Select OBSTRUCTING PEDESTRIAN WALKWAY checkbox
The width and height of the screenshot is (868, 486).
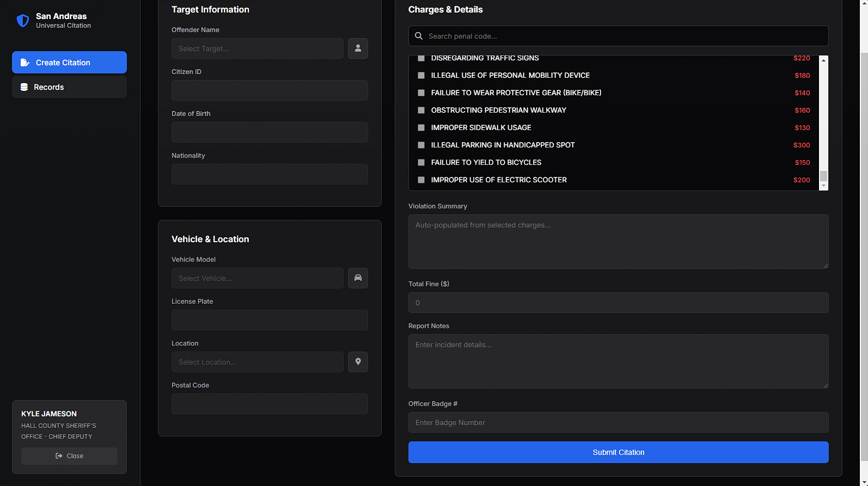pyautogui.click(x=421, y=110)
